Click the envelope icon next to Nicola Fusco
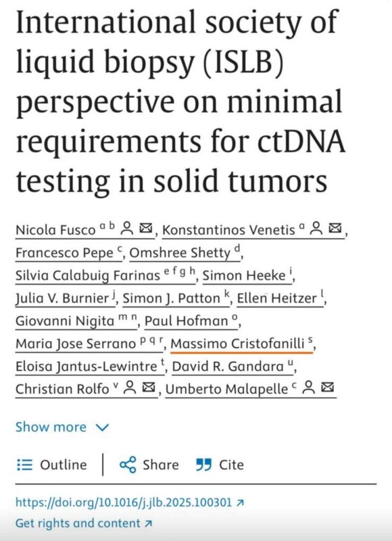 [146, 229]
